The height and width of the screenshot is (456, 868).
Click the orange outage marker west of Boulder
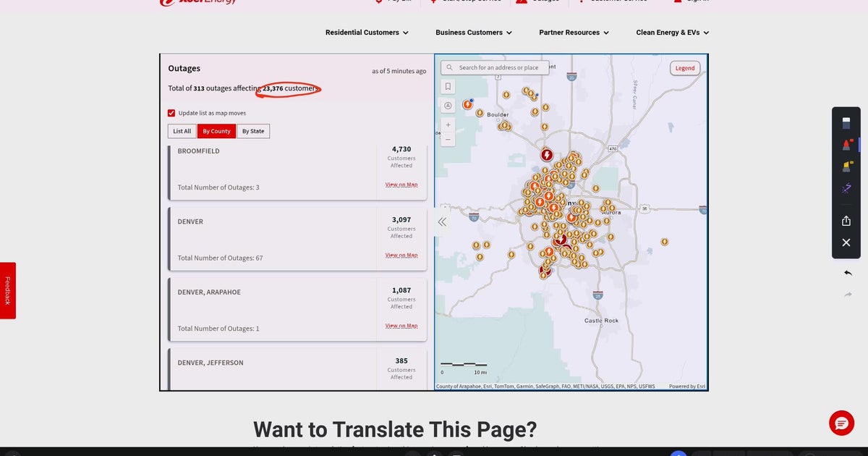[x=467, y=104]
